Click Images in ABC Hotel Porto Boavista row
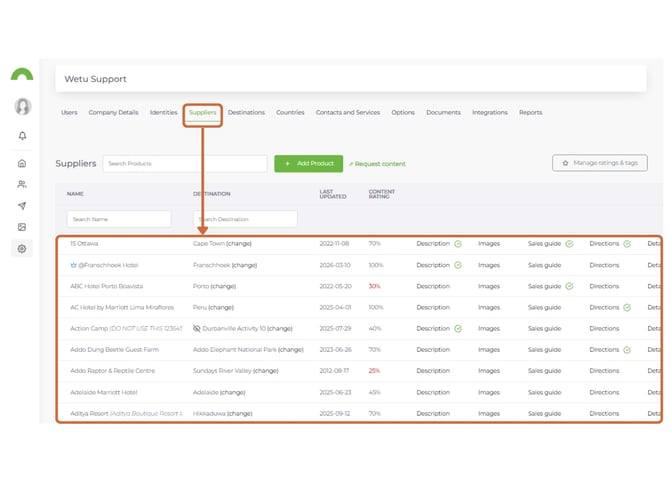Image resolution: width=670 pixels, height=482 pixels. (489, 286)
